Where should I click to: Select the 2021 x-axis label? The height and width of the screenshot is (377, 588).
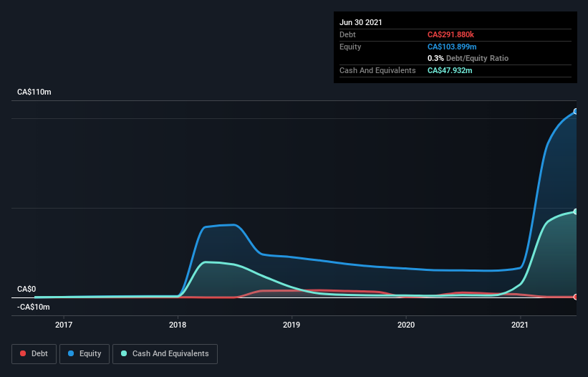[520, 325]
